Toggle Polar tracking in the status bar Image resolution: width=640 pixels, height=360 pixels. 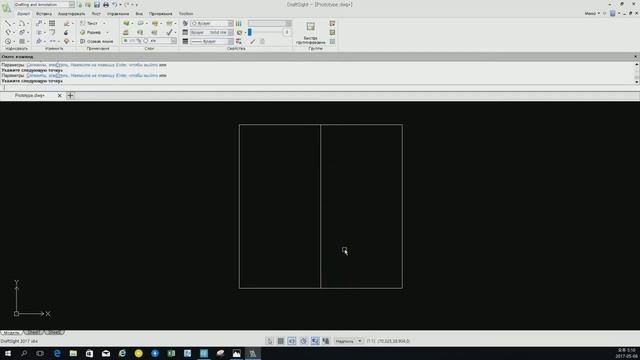[x=303, y=341]
